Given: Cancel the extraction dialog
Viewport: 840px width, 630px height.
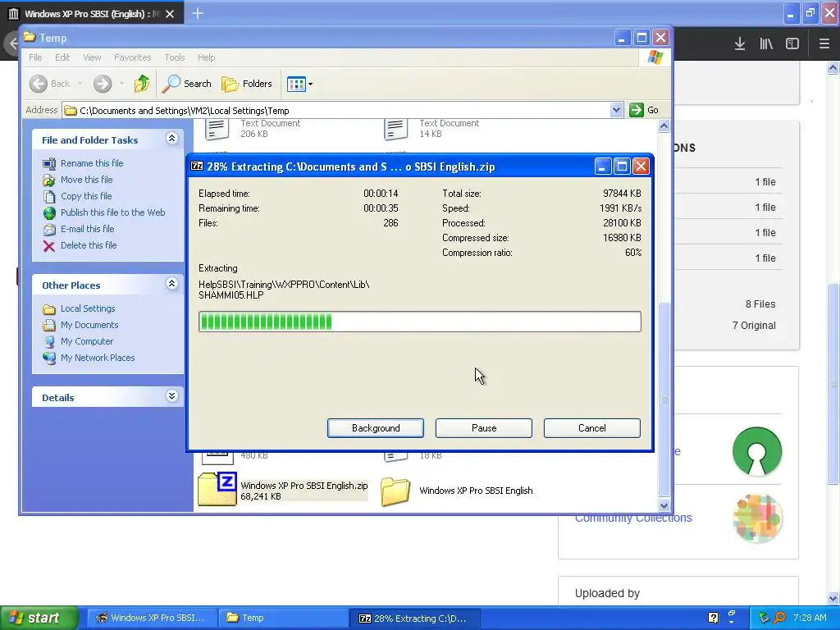Looking at the screenshot, I should pos(592,428).
